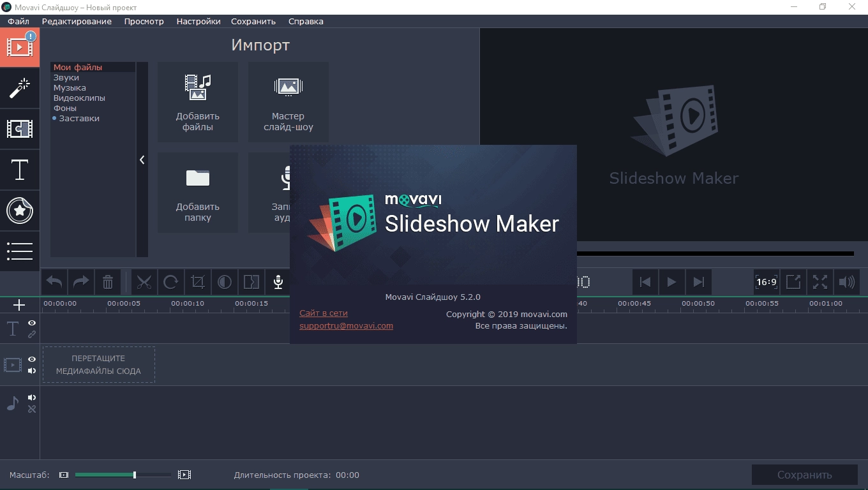Open the Справка menu
The width and height of the screenshot is (868, 490).
coord(306,21)
